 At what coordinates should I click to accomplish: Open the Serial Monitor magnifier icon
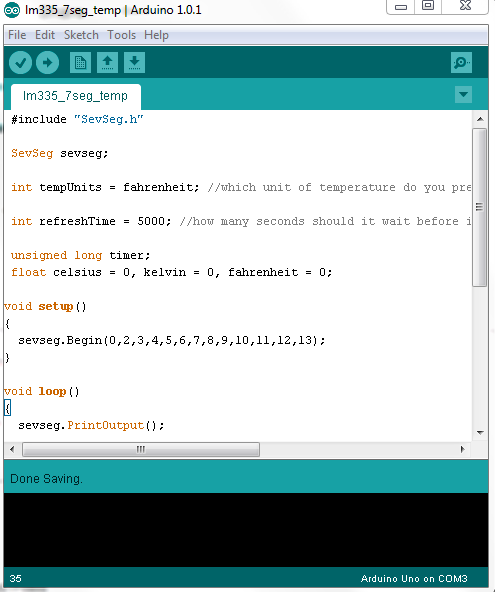tap(461, 62)
